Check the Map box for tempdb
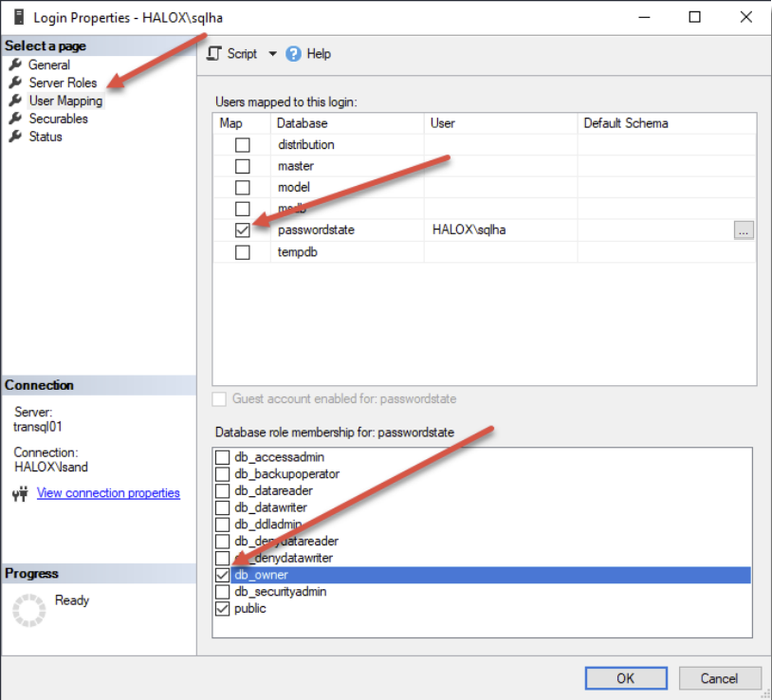 [x=242, y=252]
